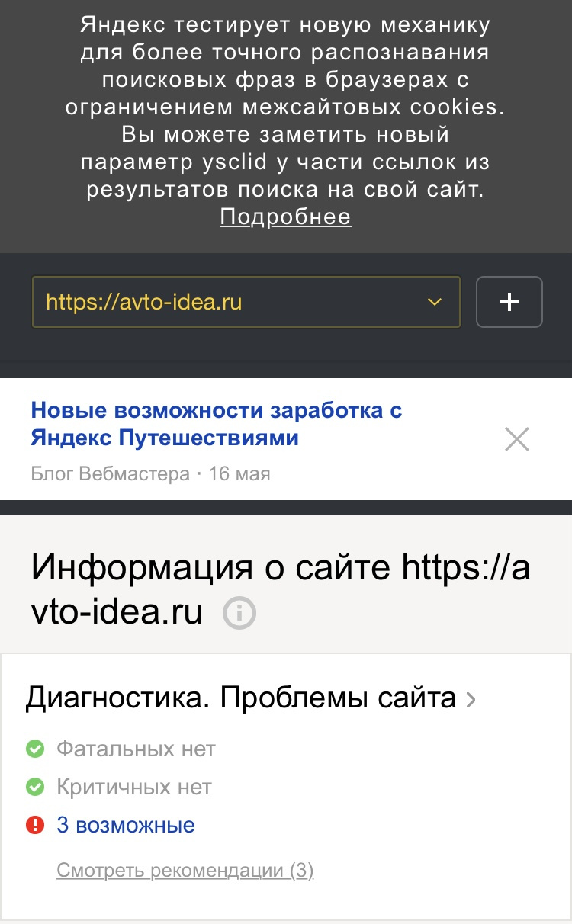Click the 16 мая news date
Screen dimensions: 572x924
pyautogui.click(x=239, y=474)
